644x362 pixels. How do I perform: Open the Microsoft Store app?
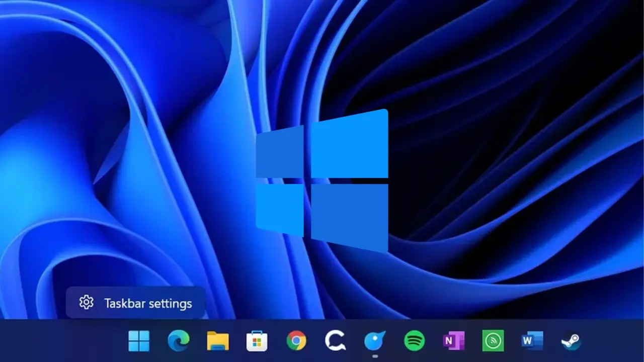pyautogui.click(x=257, y=341)
